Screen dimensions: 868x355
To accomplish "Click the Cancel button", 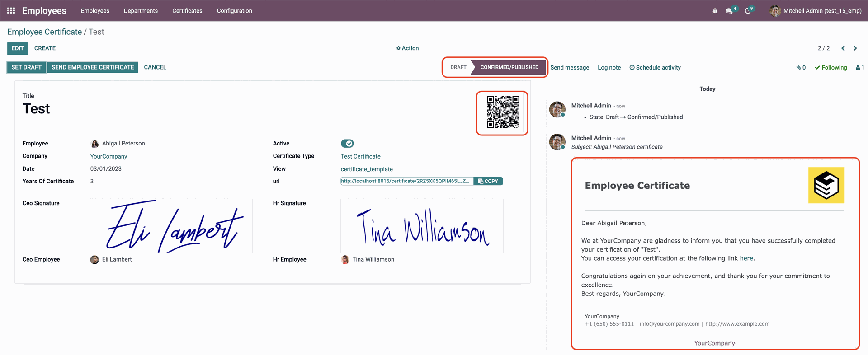I will click(x=155, y=67).
